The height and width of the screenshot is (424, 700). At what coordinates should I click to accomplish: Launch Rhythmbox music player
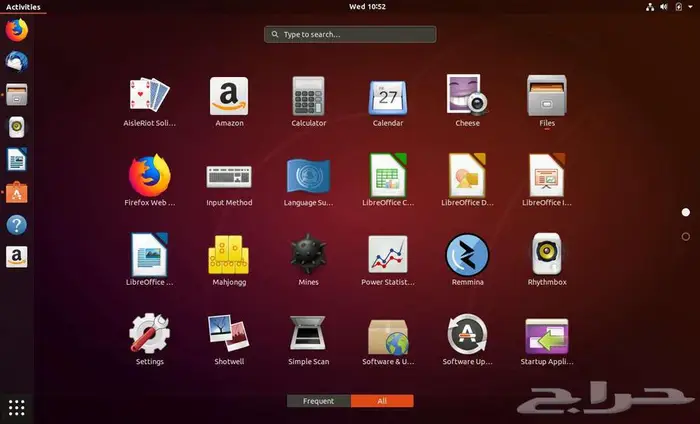pyautogui.click(x=547, y=255)
